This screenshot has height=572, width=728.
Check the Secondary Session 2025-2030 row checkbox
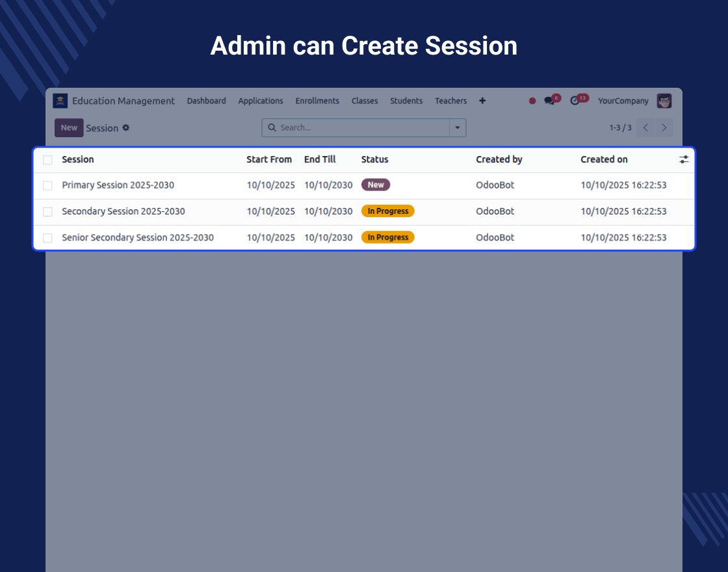coord(47,212)
